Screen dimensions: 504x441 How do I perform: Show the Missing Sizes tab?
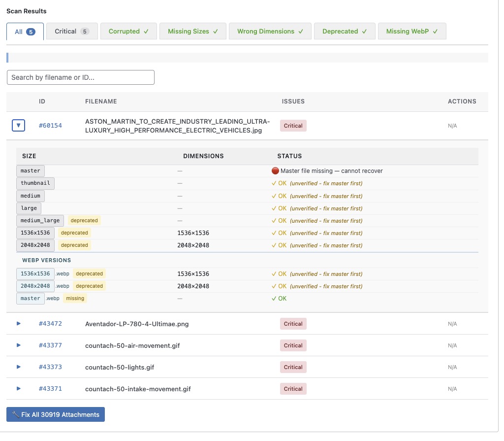pyautogui.click(x=192, y=32)
